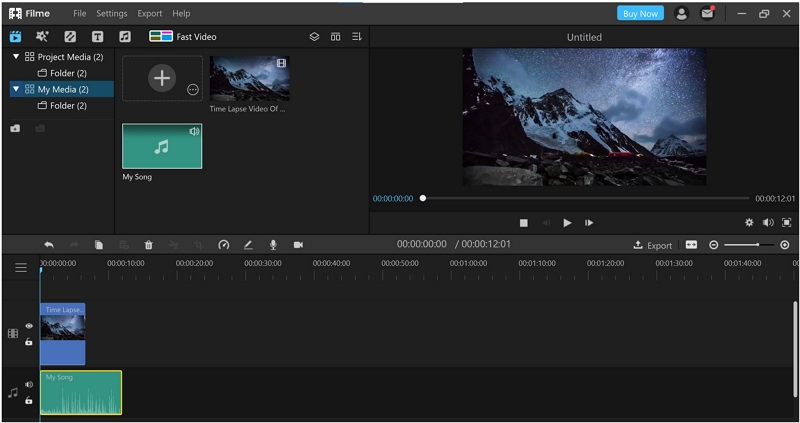Image resolution: width=800 pixels, height=423 pixels.
Task: Select the My Song audio thumbnail
Action: pos(162,146)
